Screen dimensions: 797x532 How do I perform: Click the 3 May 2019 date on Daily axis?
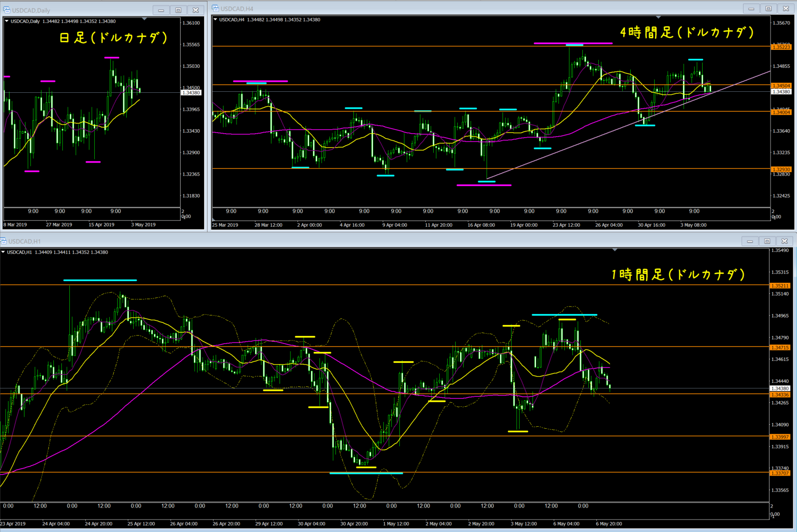(x=144, y=225)
